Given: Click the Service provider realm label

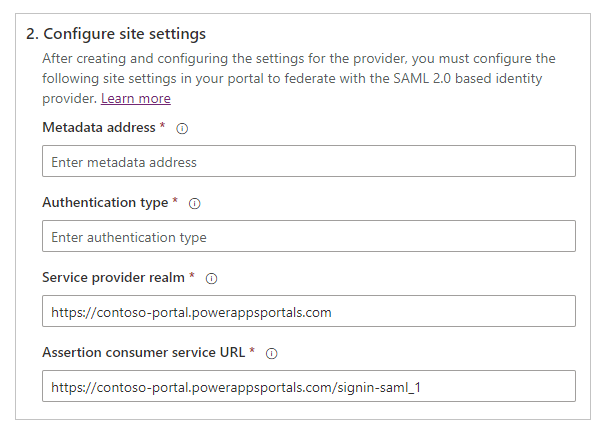Looking at the screenshot, I should [x=113, y=277].
